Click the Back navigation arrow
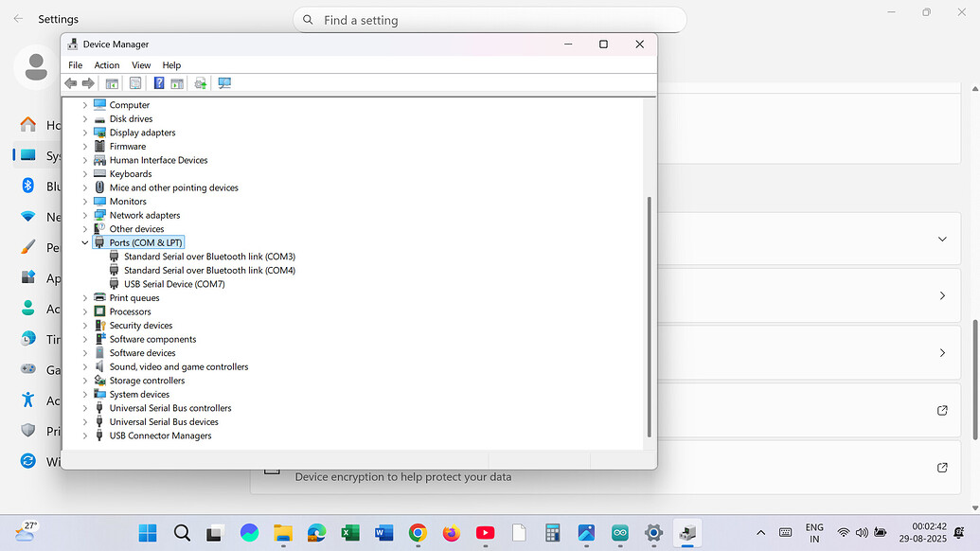The width and height of the screenshot is (980, 551). point(70,82)
